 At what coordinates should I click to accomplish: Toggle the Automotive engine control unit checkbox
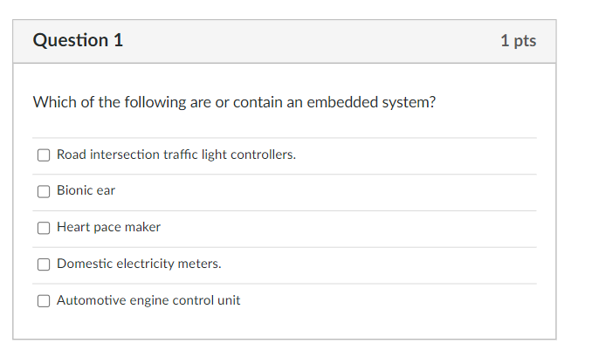tap(44, 301)
